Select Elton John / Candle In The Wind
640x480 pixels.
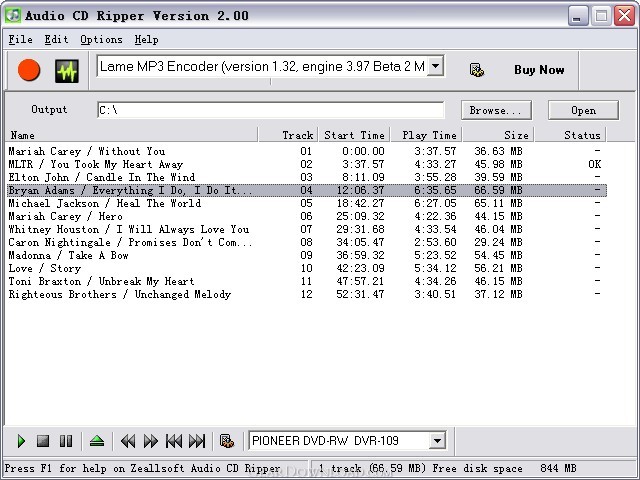306,177
